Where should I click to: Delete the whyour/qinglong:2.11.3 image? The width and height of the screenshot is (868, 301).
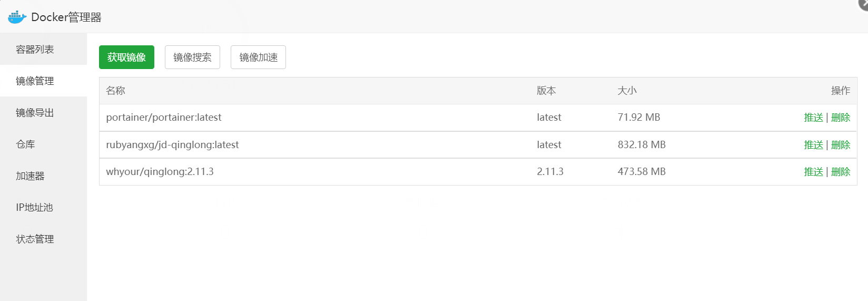point(841,172)
